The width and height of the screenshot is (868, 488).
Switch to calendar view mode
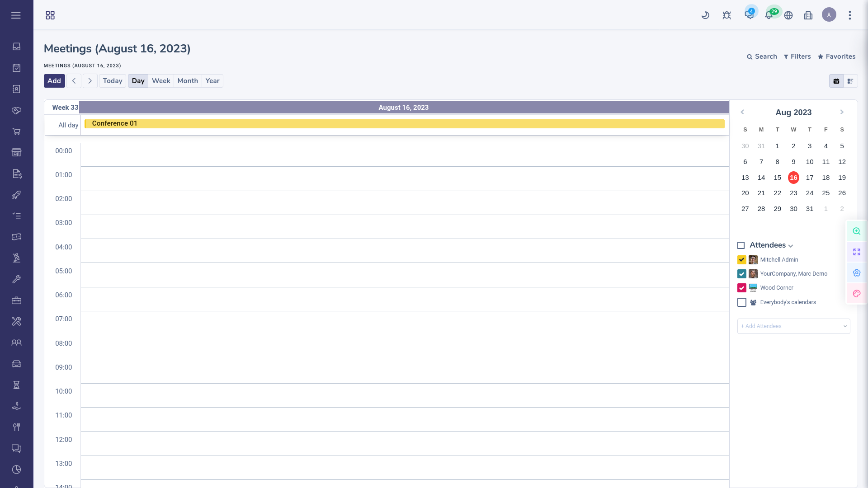(x=836, y=81)
